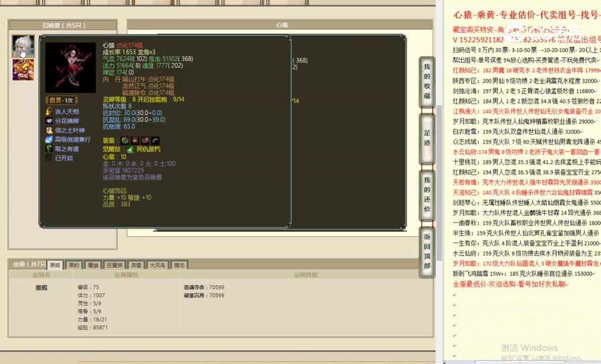This screenshot has width=601, height=364.
Task: Click the 等级：75 mount attribute
Action: (88, 287)
